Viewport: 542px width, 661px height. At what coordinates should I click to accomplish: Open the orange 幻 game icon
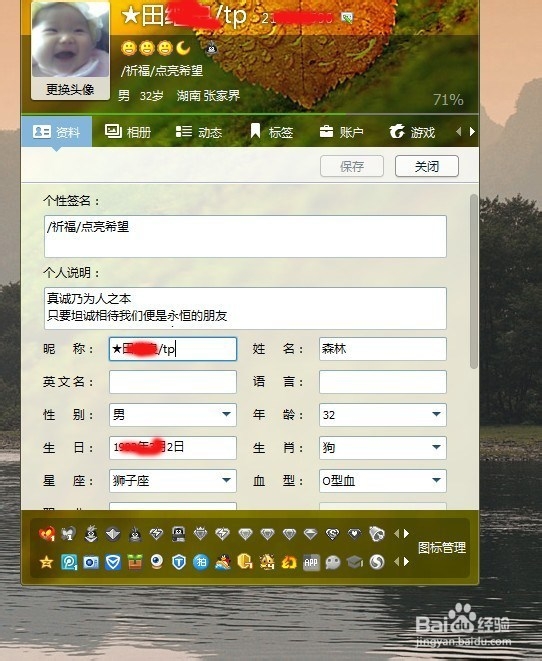289,562
